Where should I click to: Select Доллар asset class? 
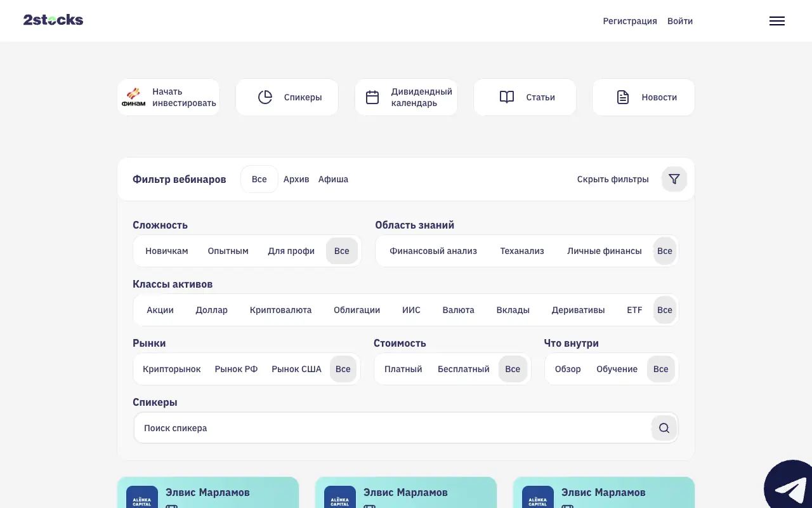point(212,310)
